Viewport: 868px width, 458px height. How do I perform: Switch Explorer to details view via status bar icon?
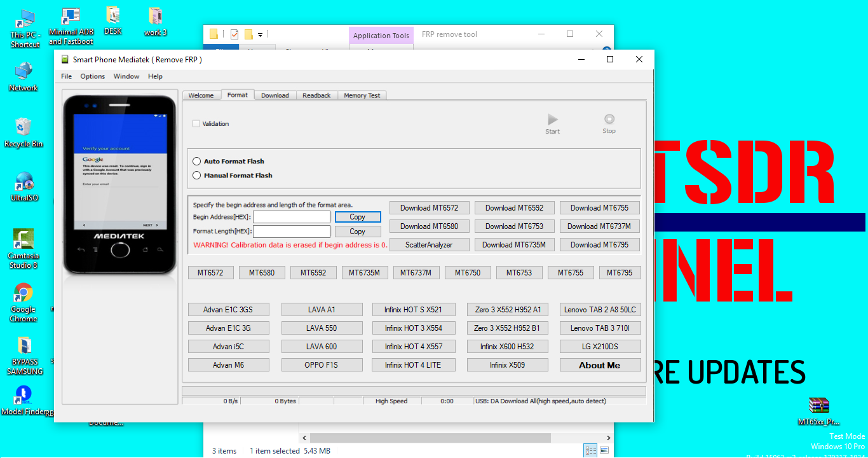590,450
